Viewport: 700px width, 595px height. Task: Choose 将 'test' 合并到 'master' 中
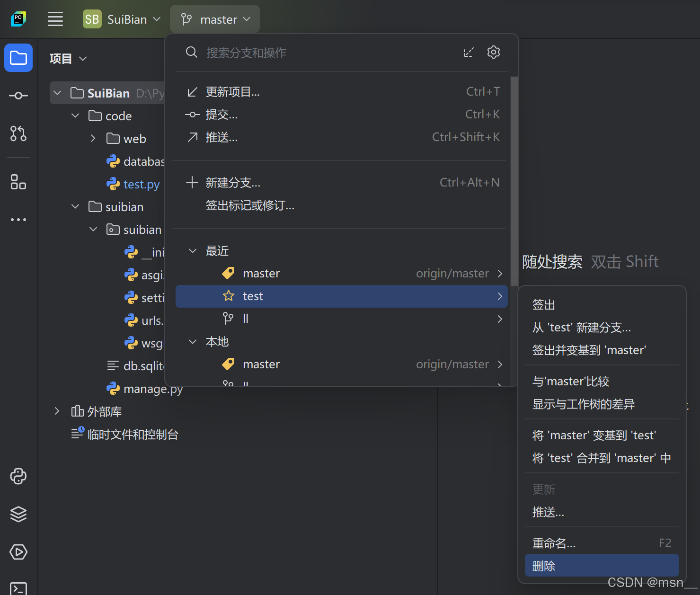(x=601, y=458)
